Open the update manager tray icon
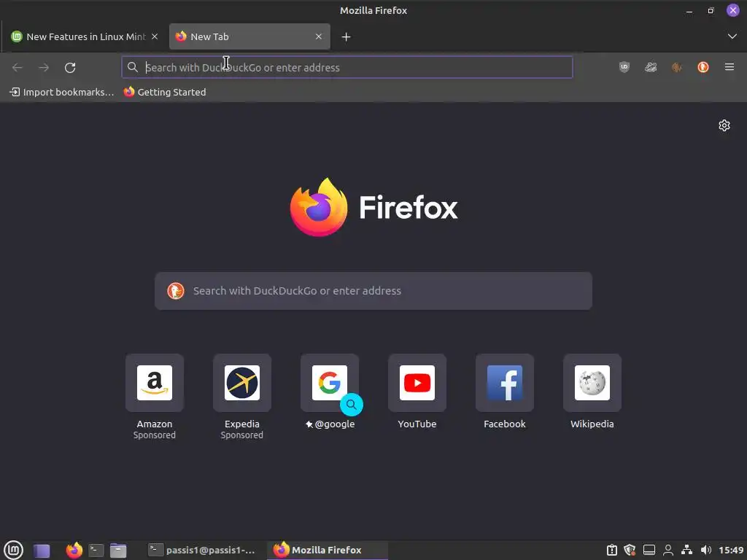 pos(612,550)
